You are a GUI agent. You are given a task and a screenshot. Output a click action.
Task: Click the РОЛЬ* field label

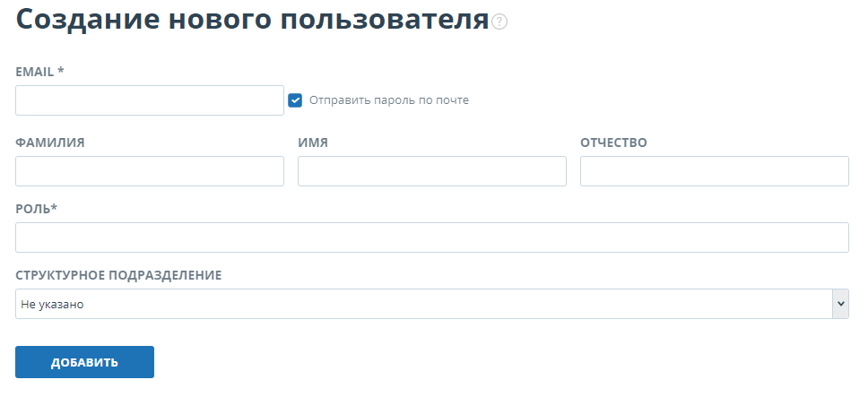coord(36,208)
